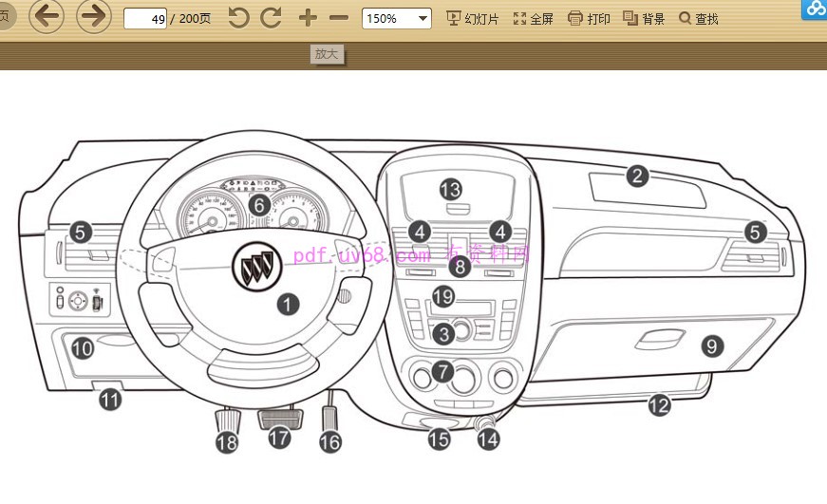Click the page number input field
Screen dimensions: 827x504
[145, 19]
